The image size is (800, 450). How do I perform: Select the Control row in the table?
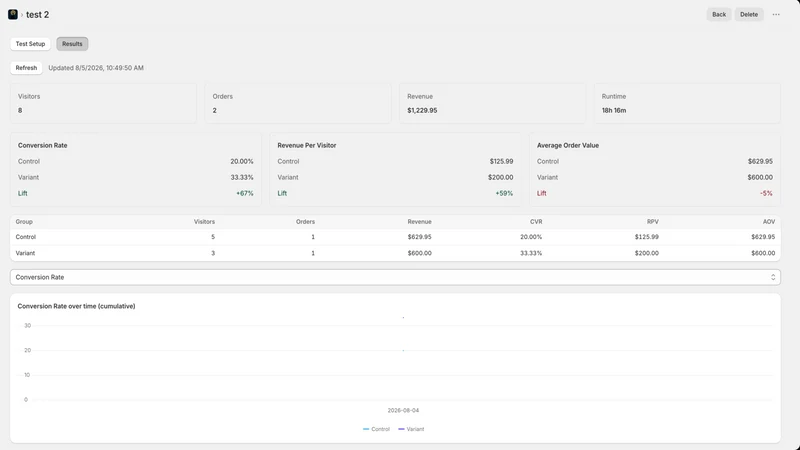click(395, 237)
